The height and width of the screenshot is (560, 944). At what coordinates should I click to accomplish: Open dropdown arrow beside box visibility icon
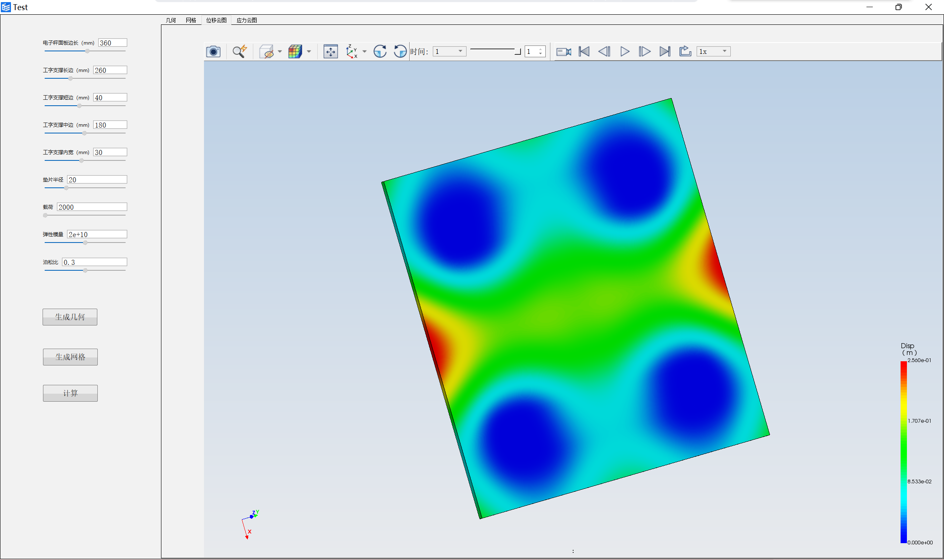(280, 51)
